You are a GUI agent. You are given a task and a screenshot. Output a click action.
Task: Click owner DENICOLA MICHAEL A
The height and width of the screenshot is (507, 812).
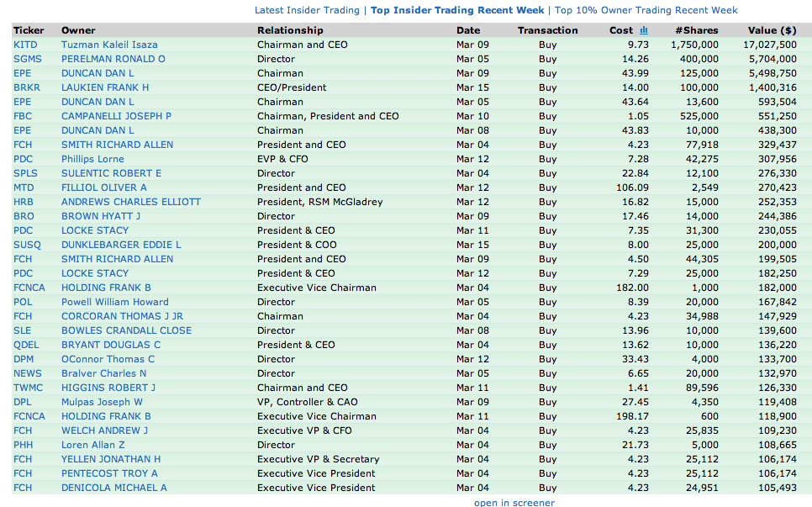click(113, 488)
